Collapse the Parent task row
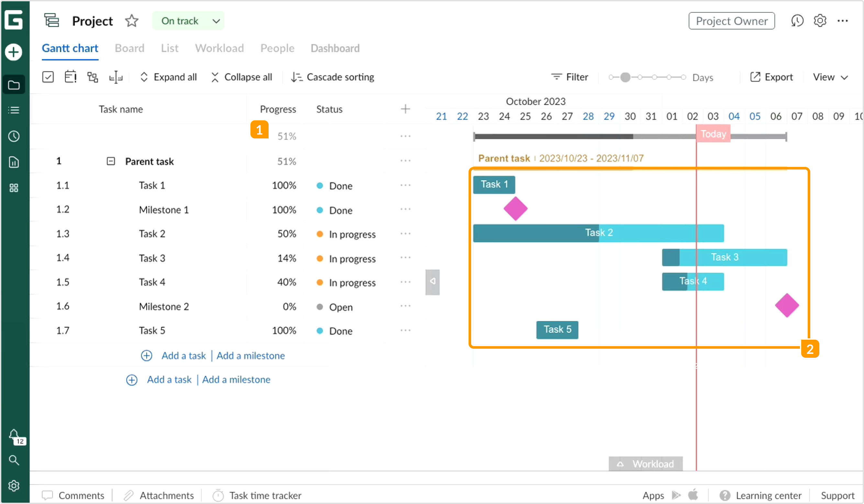 click(111, 161)
